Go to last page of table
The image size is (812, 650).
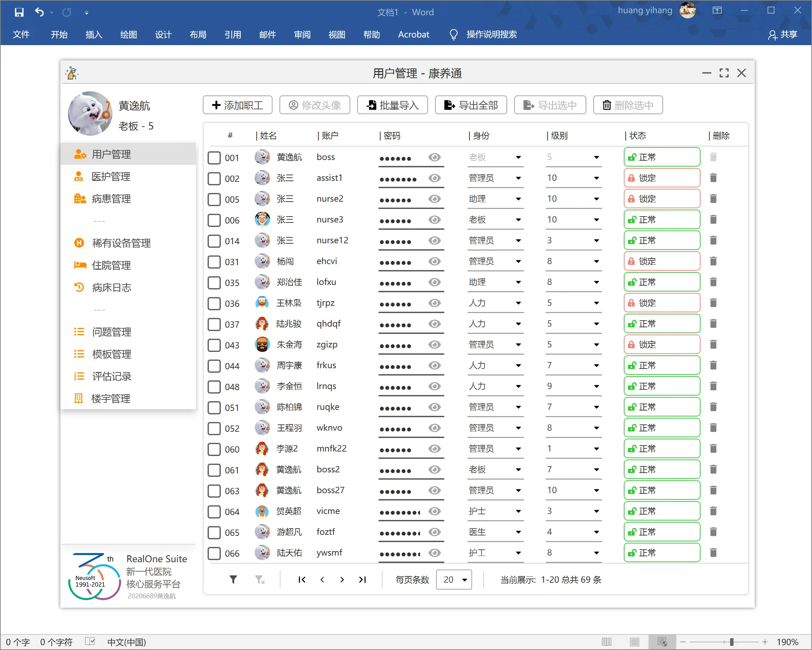pyautogui.click(x=362, y=580)
